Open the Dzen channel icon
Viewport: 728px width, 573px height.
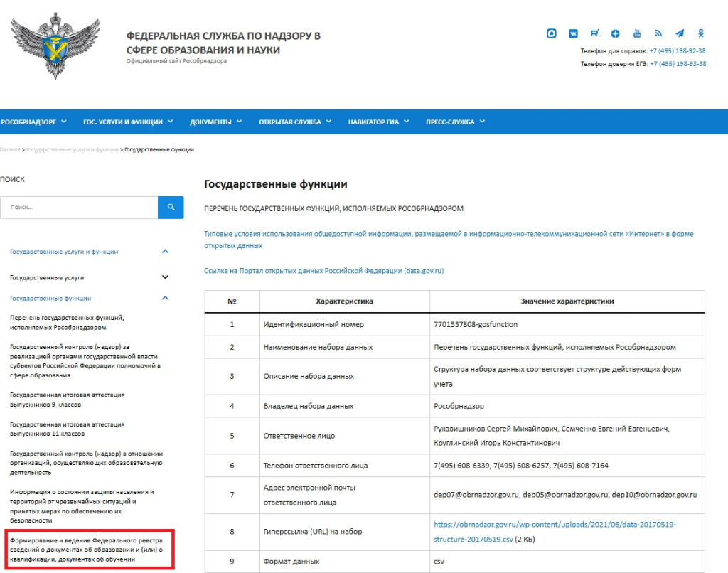(x=615, y=33)
